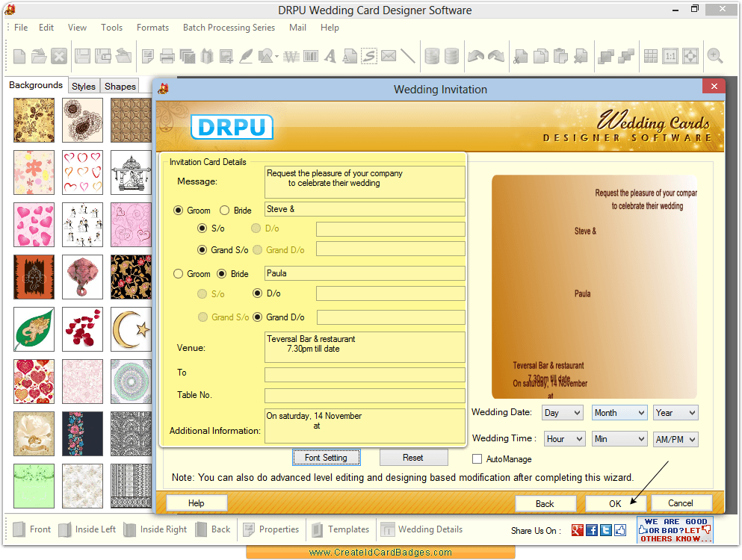Enable the AutoManage checkbox
This screenshot has width=742, height=560.
click(x=477, y=458)
